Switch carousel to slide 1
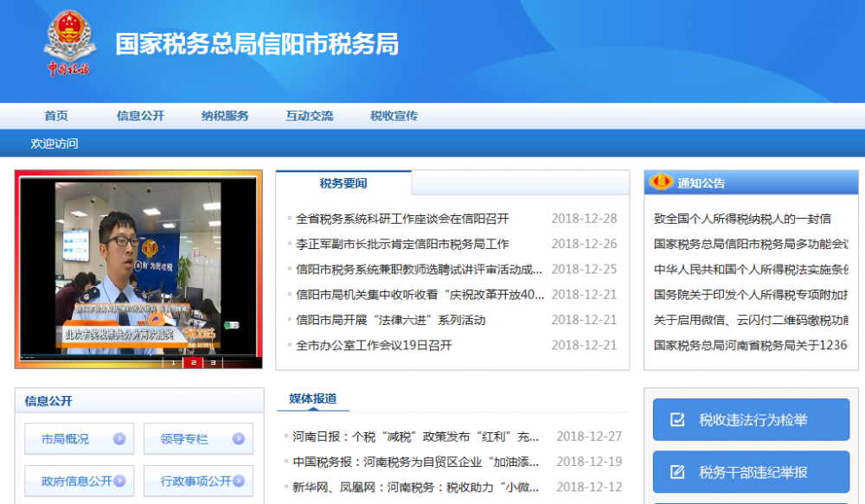The height and width of the screenshot is (504, 865). tap(173, 364)
